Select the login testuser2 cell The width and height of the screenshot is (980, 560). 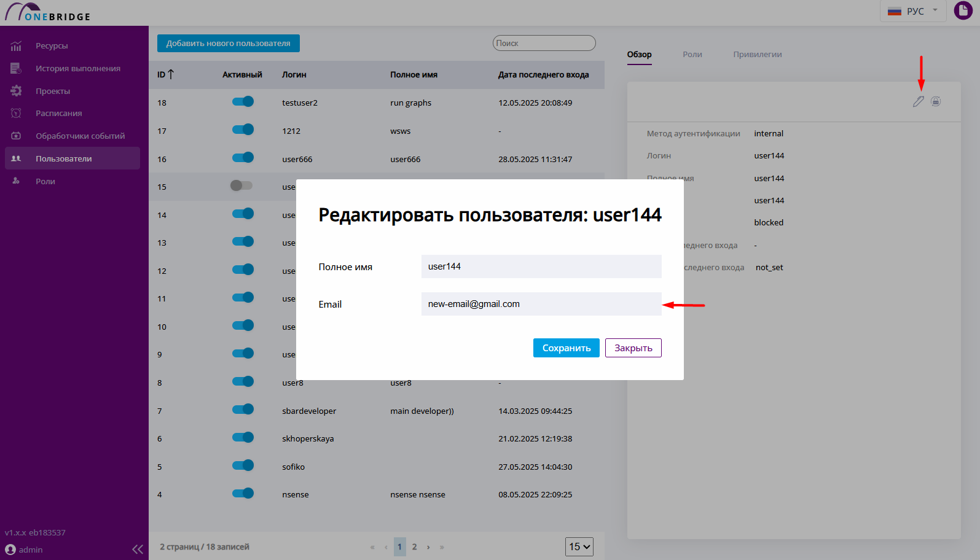tap(300, 103)
